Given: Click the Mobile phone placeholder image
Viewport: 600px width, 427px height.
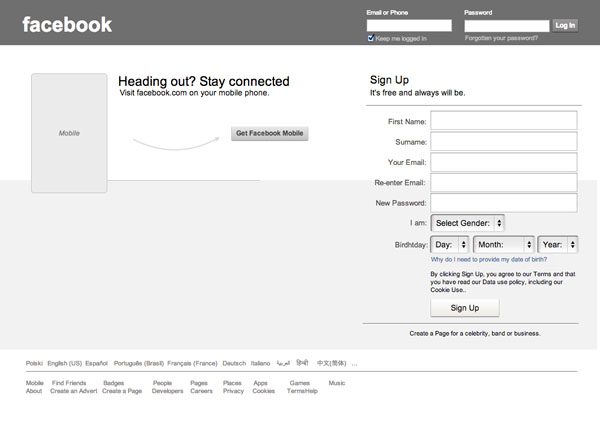Looking at the screenshot, I should [69, 132].
